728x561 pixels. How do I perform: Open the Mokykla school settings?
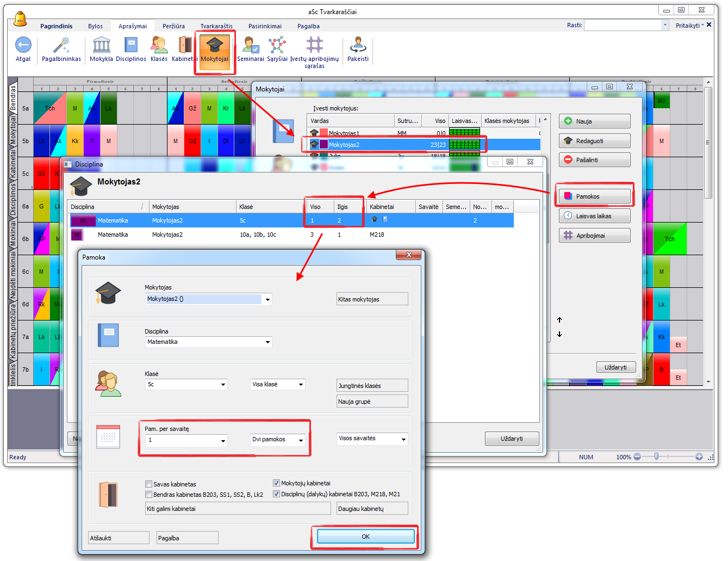pos(101,45)
